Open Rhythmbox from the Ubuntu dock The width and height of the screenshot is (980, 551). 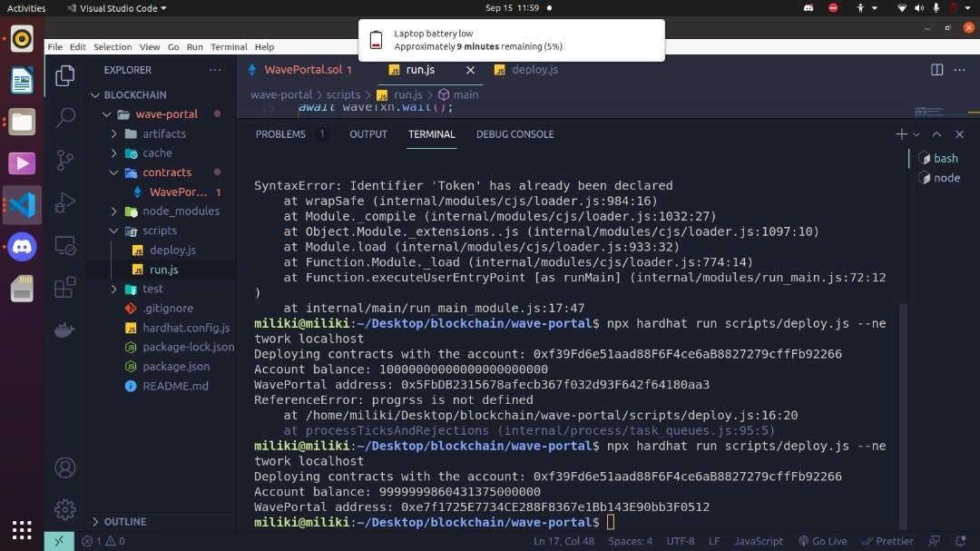coord(22,39)
